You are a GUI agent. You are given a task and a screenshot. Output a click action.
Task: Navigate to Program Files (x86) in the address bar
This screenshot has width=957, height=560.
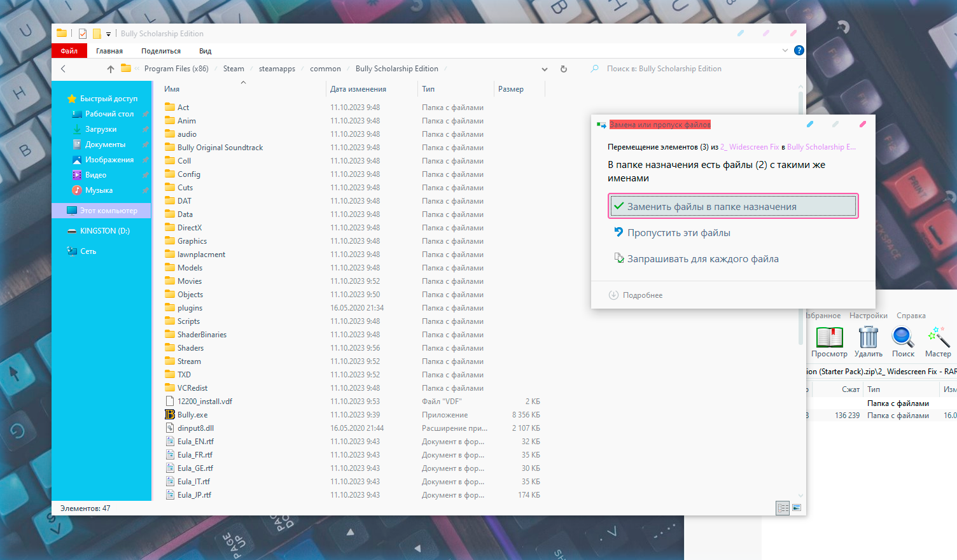(176, 69)
